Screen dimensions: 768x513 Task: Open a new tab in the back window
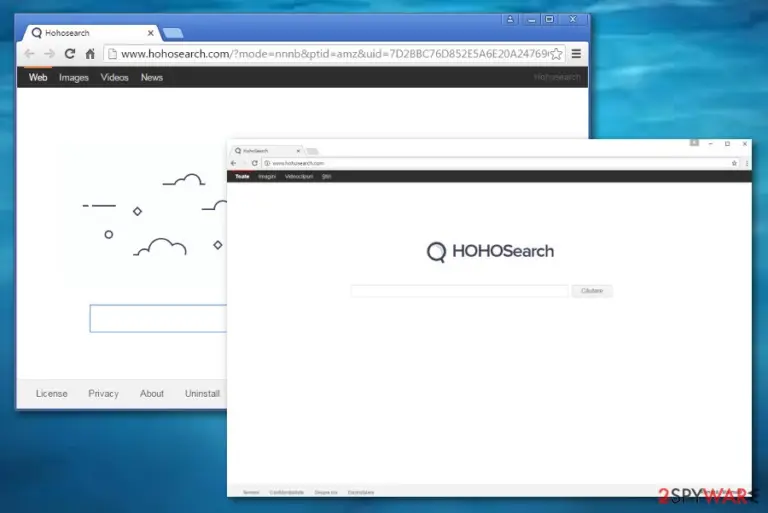(172, 33)
